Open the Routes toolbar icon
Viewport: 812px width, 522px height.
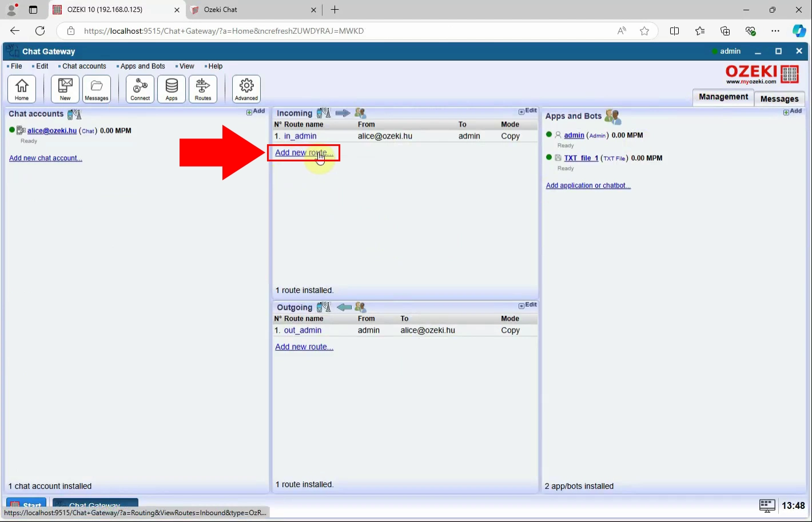tap(203, 89)
